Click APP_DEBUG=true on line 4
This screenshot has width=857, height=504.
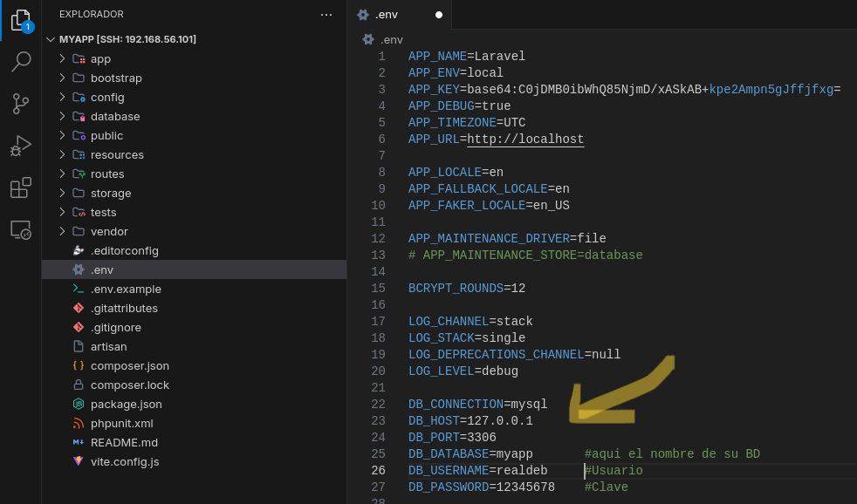460,106
